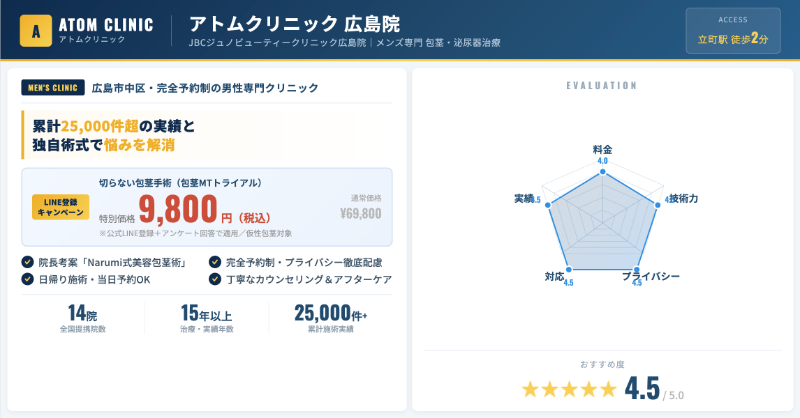This screenshot has width=800, height=418.
Task: Click the MEN'S CLINIC badge
Action: (53, 88)
